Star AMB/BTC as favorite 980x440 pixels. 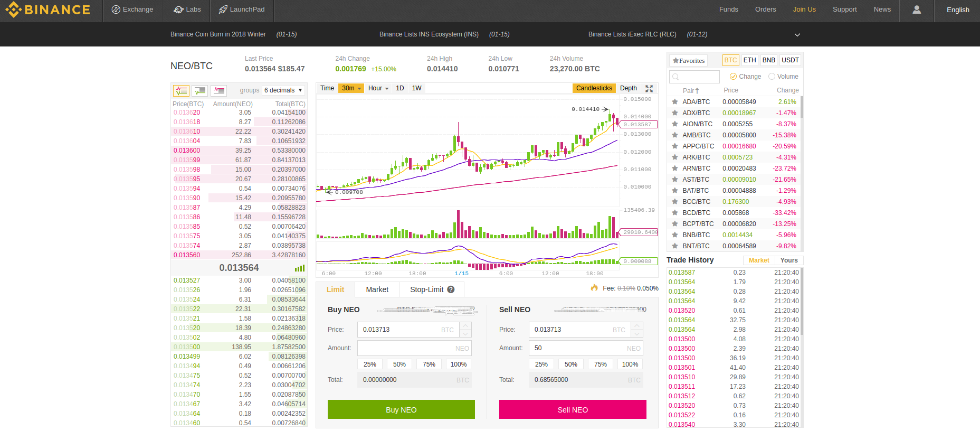point(674,135)
